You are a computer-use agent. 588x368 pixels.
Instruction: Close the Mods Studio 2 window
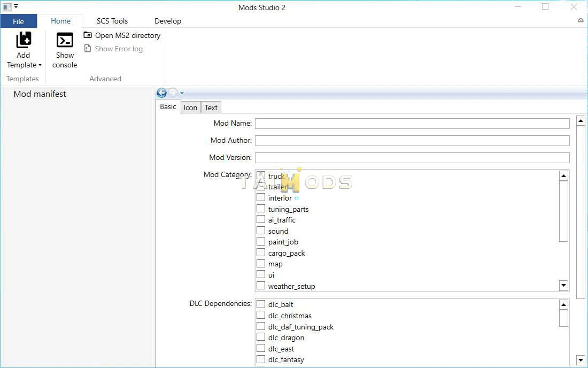click(574, 7)
